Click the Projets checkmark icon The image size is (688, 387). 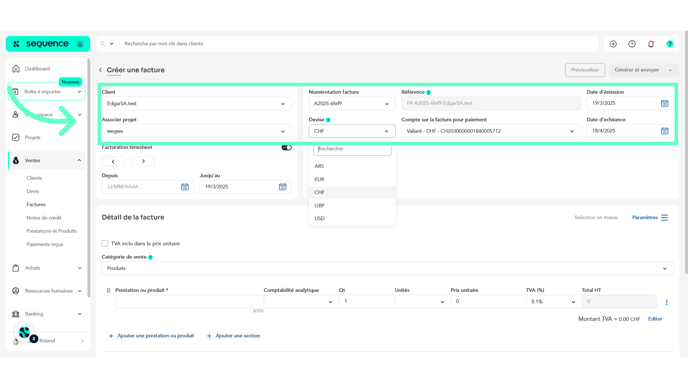pyautogui.click(x=16, y=137)
